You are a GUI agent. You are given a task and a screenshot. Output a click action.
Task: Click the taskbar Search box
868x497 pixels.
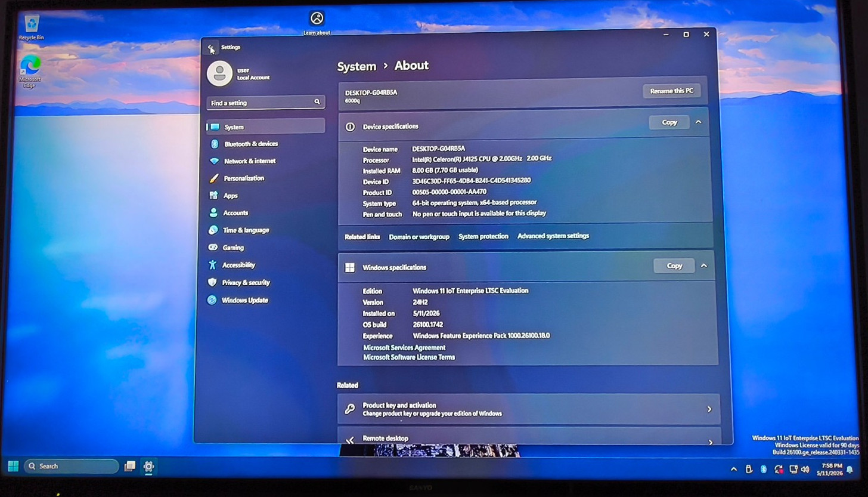point(72,466)
